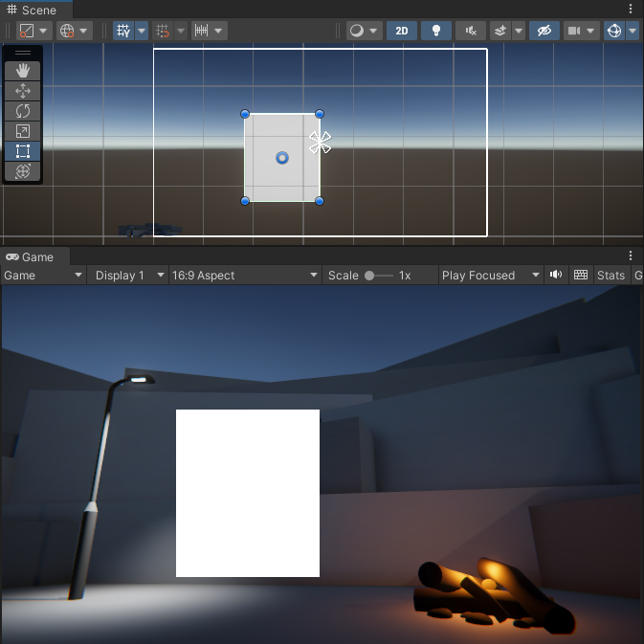Select the Transform tool
Viewport: 644px width, 644px height.
click(x=23, y=171)
